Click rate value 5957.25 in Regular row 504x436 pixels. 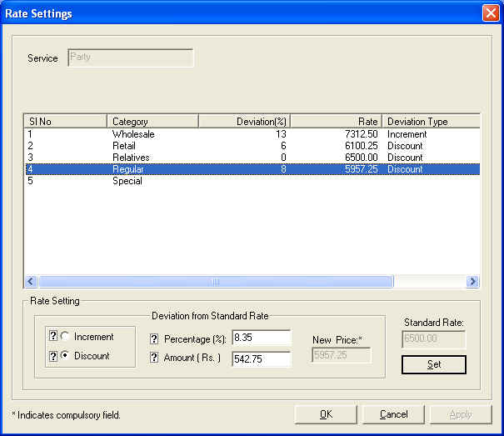point(362,169)
